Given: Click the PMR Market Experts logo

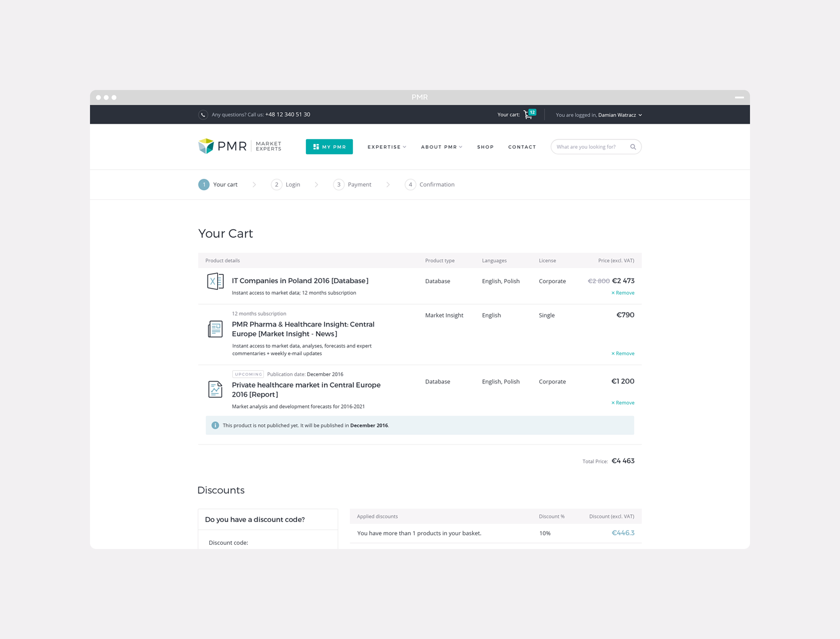Looking at the screenshot, I should click(x=240, y=146).
